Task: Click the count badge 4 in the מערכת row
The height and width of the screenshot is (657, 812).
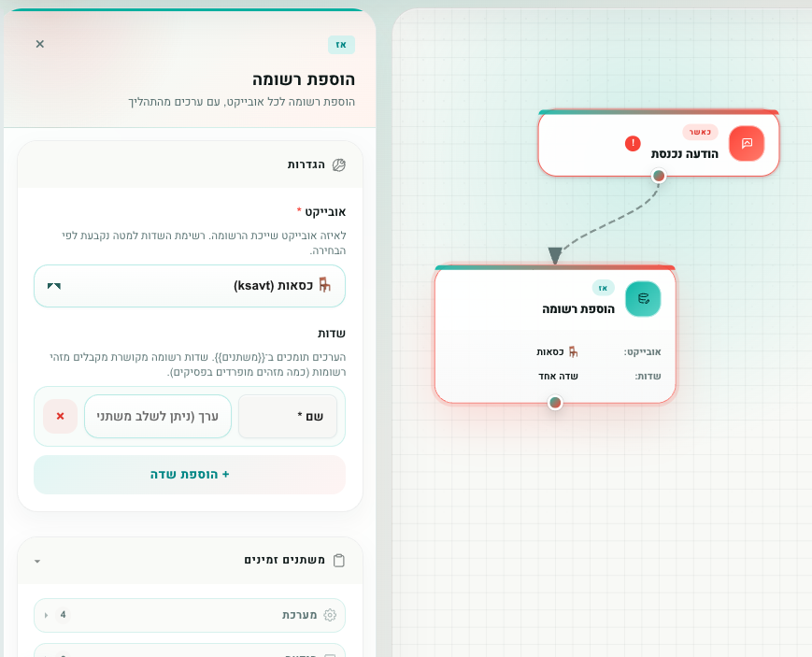Action: [63, 615]
